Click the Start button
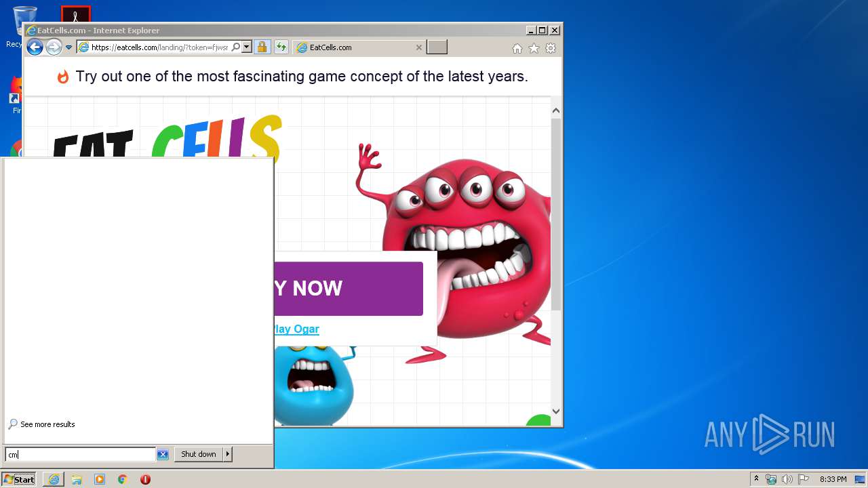868x488 pixels. pyautogui.click(x=19, y=479)
